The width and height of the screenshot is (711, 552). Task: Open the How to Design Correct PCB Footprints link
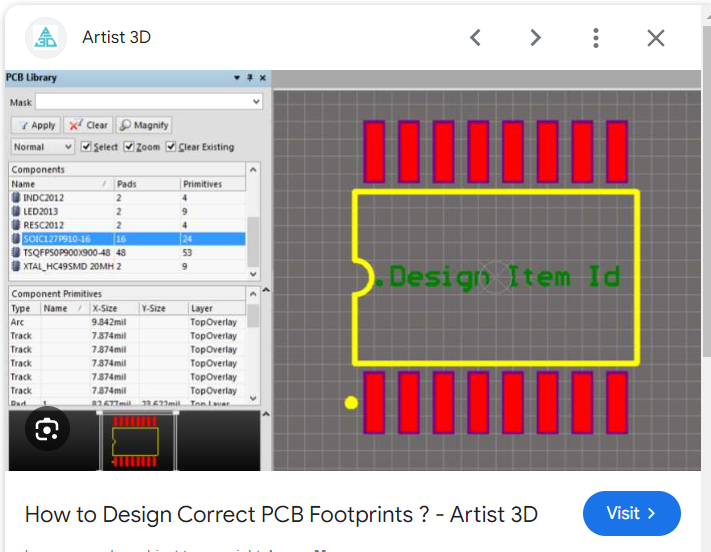[x=281, y=514]
